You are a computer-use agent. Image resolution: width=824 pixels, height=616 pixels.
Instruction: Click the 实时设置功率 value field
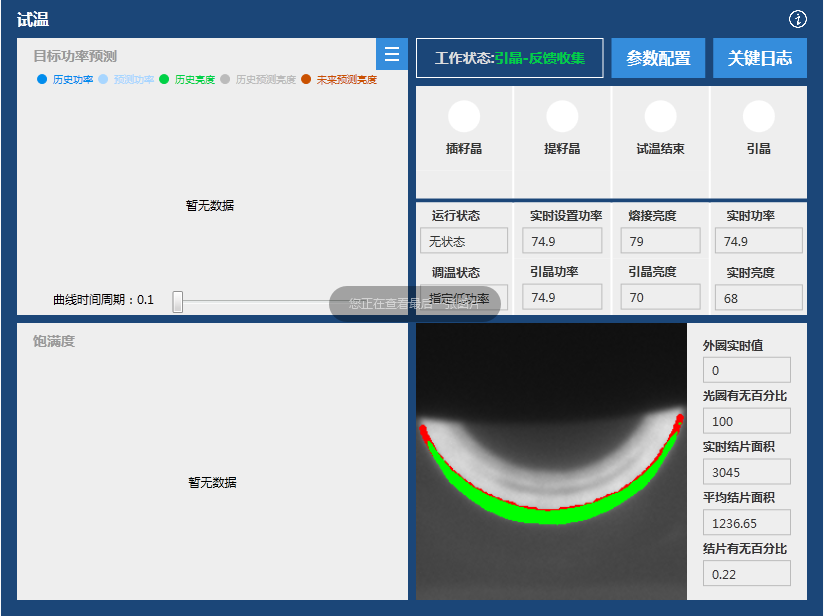[x=563, y=241]
